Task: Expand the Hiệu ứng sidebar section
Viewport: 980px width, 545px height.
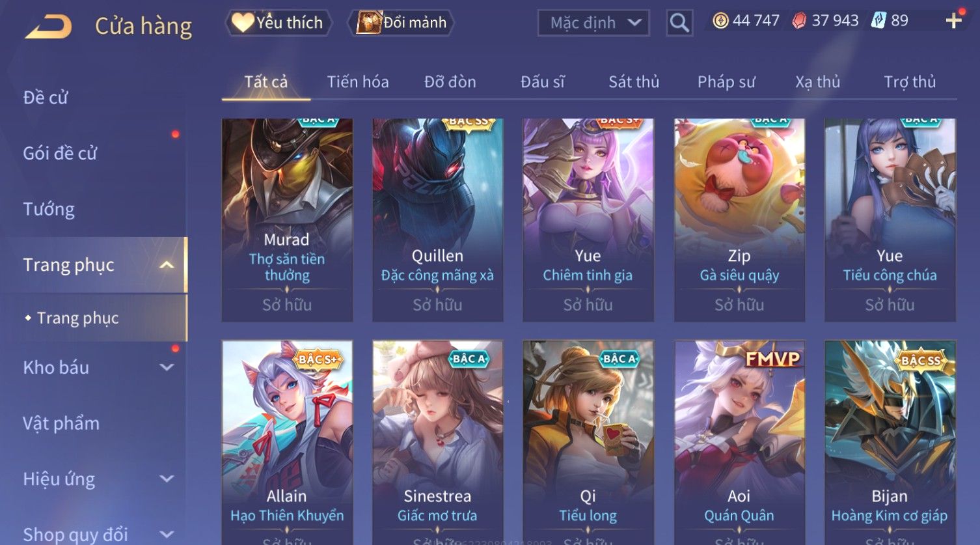Action: coord(167,479)
